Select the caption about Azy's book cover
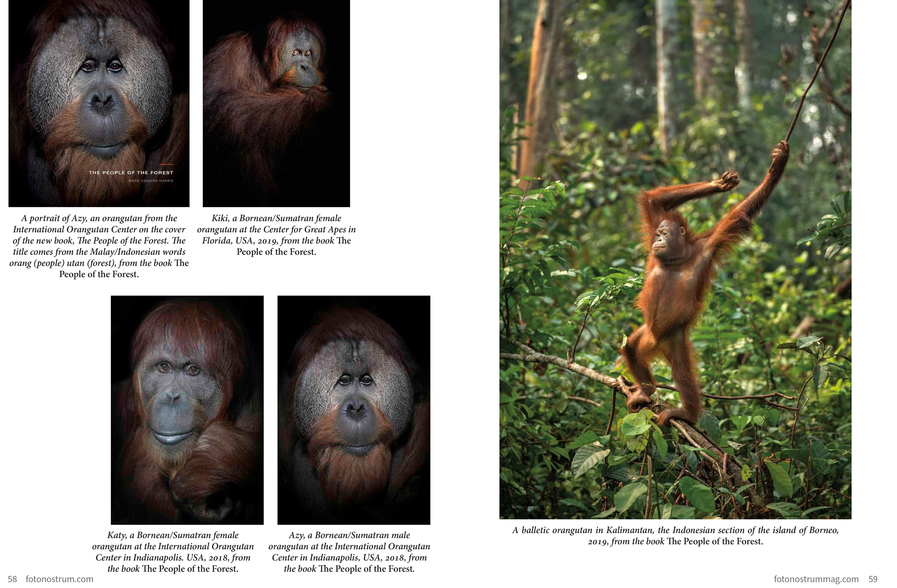The image size is (897, 588). coord(99,246)
